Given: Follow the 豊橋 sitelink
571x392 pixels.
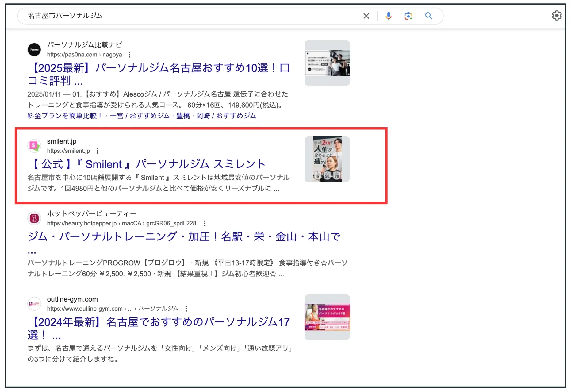Looking at the screenshot, I should [183, 116].
